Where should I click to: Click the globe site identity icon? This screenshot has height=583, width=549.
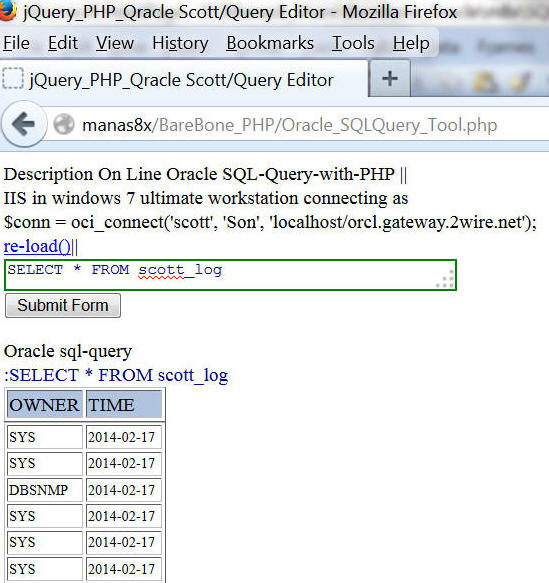(64, 125)
